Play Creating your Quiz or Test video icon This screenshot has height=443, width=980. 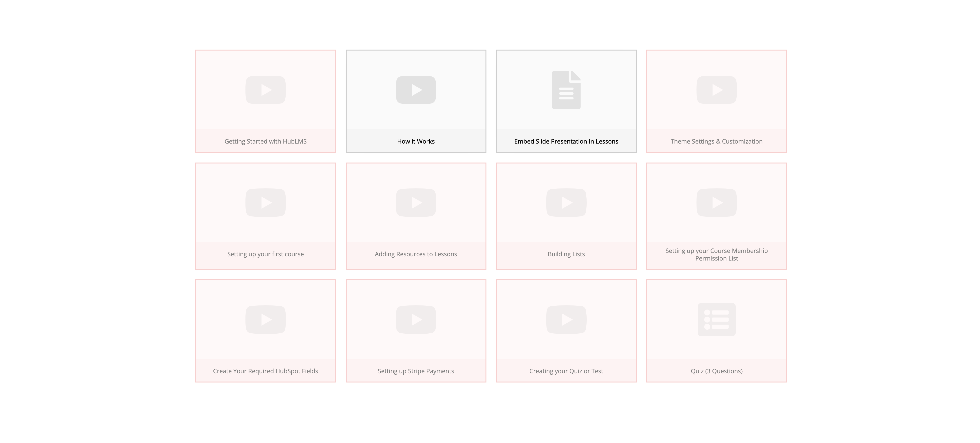click(566, 319)
